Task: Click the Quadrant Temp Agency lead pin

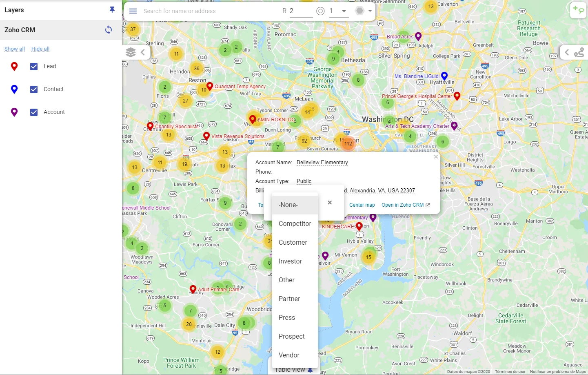Action: 210,86
